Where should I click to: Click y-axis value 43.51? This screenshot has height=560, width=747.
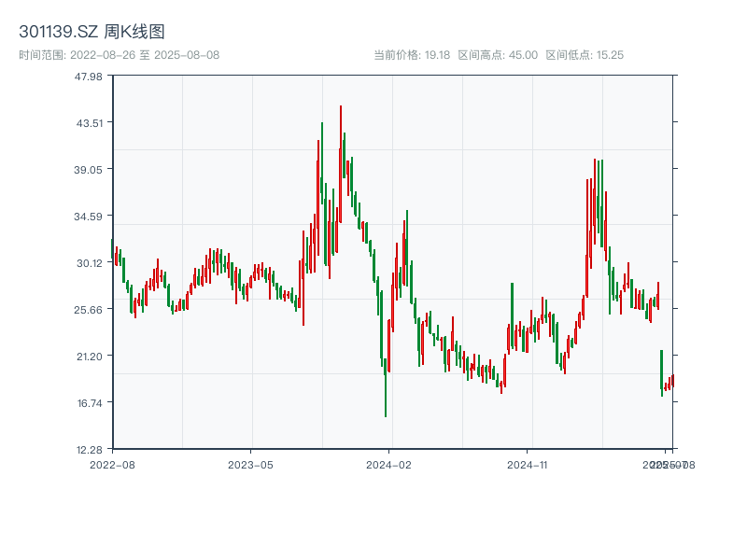pos(90,123)
